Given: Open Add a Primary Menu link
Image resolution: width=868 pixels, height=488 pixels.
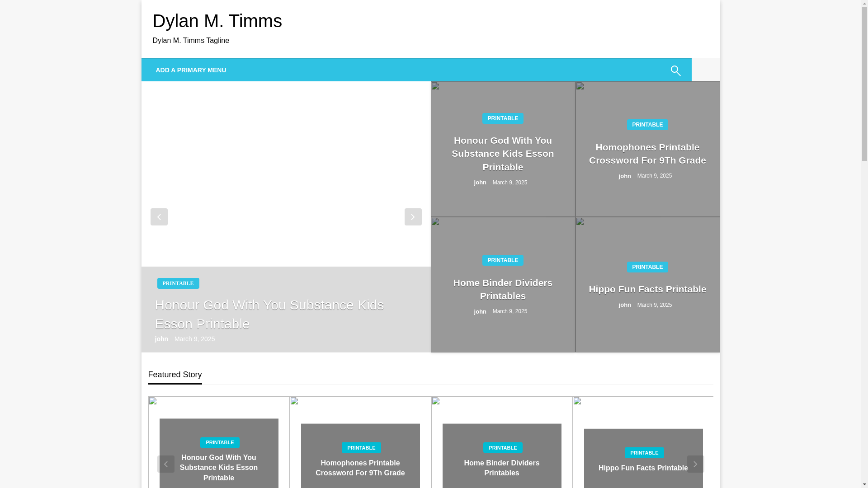Looking at the screenshot, I should [x=191, y=70].
